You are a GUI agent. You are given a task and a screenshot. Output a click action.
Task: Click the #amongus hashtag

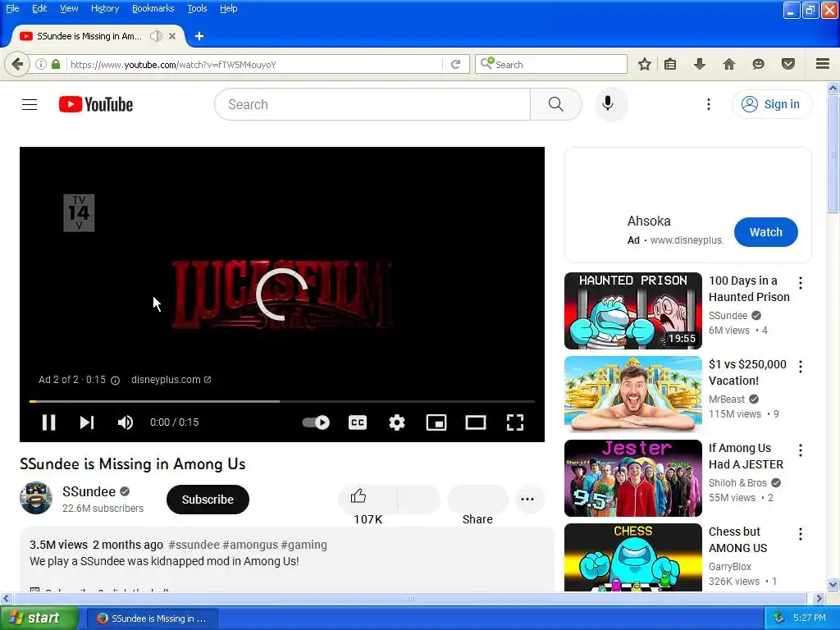click(250, 545)
